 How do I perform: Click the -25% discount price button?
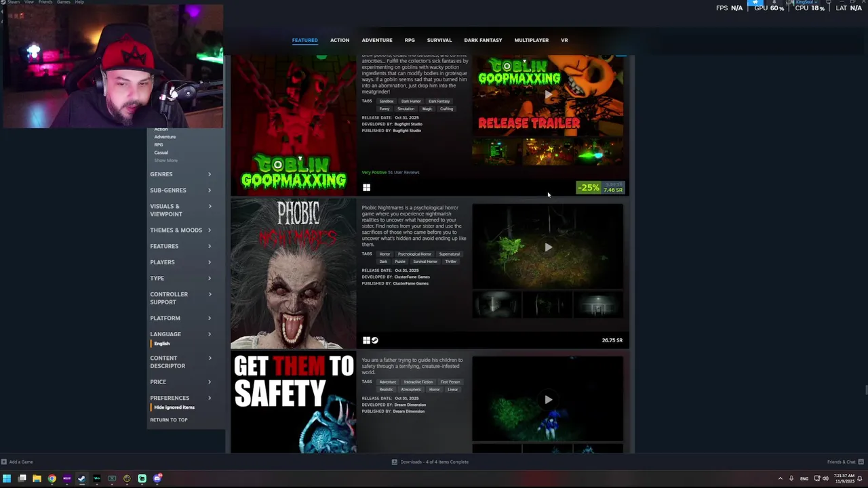[x=600, y=188]
